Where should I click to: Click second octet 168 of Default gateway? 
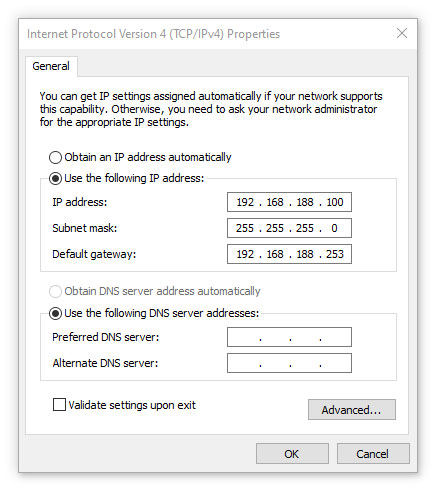pyautogui.click(x=275, y=254)
